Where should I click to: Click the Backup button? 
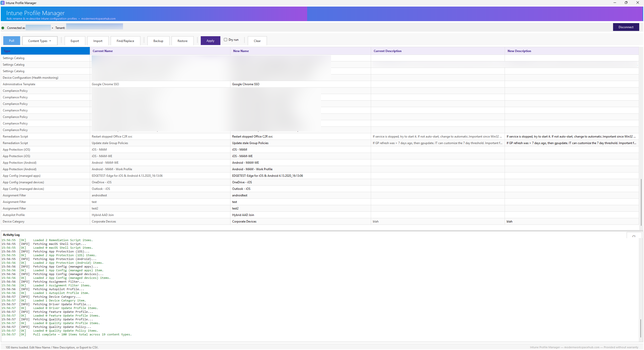(158, 41)
